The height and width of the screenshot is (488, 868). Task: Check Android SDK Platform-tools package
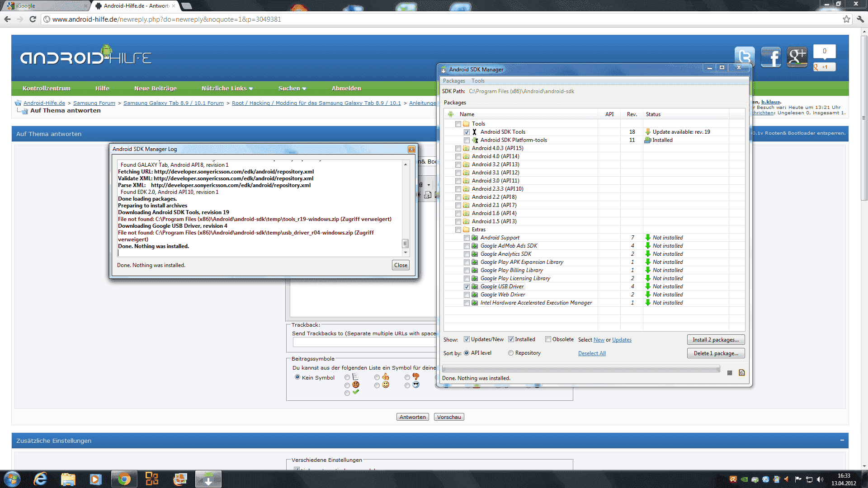[x=467, y=140]
